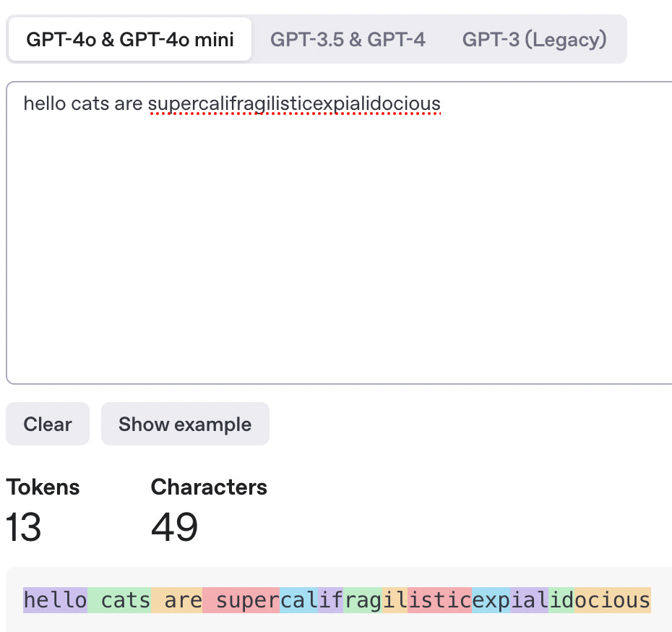
Task: Click the purple 'hello' token
Action: pos(56,600)
